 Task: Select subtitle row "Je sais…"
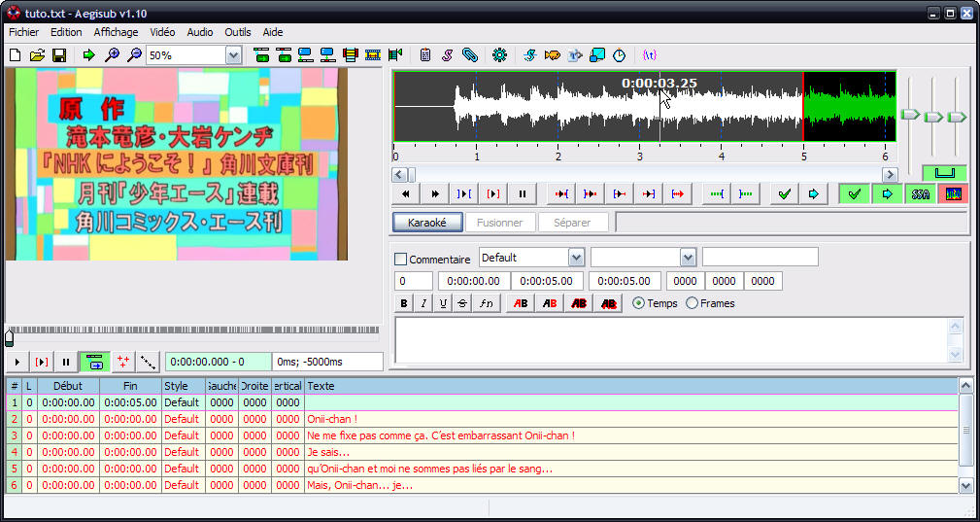[481, 452]
